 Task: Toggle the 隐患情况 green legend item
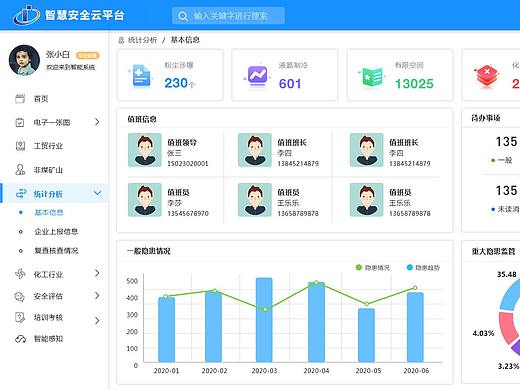click(373, 268)
